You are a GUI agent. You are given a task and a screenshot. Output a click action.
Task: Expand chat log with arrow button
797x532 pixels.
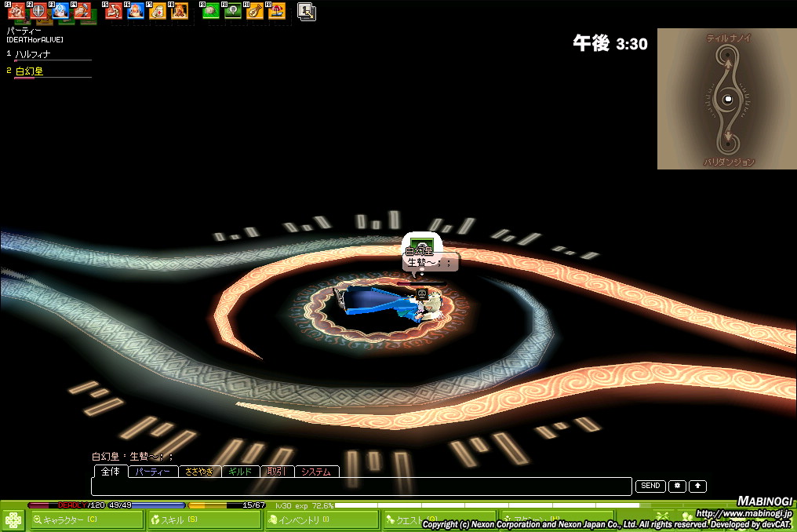coord(698,486)
